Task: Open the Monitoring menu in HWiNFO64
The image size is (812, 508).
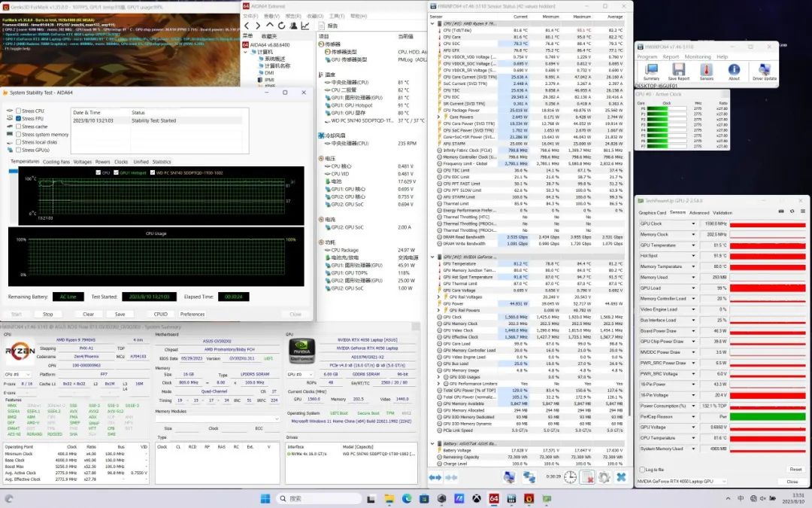Action: coord(698,56)
